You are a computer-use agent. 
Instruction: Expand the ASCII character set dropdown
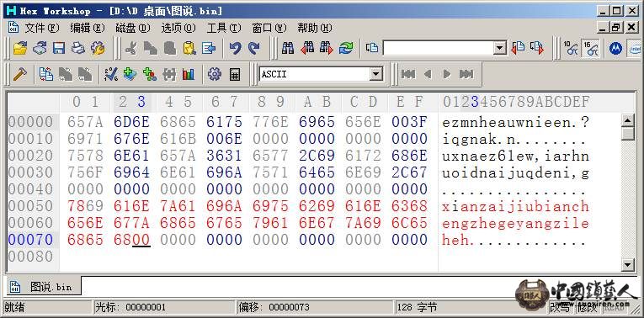(x=375, y=74)
